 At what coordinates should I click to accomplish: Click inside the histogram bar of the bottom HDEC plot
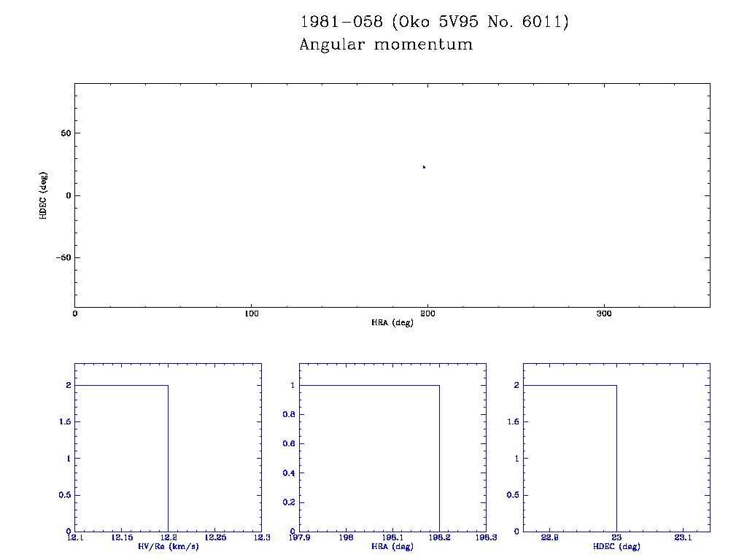[570, 458]
